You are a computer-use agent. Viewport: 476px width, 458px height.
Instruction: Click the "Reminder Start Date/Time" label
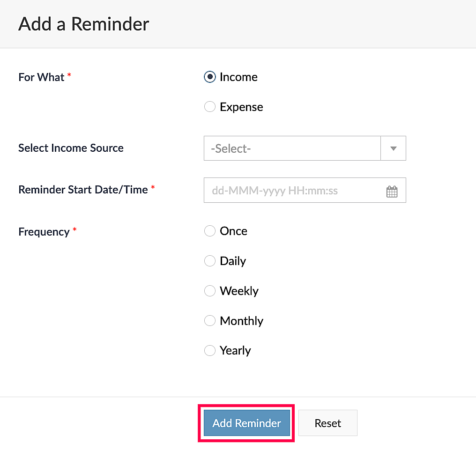point(83,190)
